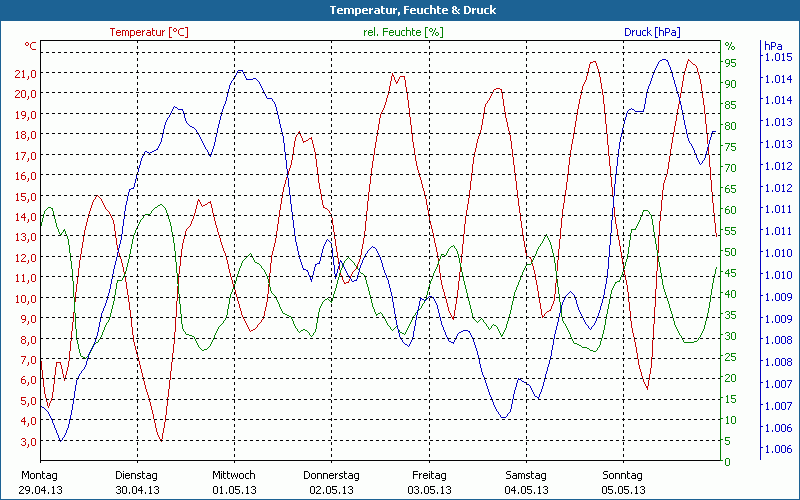Click the °C unit label on left axis
800x500 pixels.
pyautogui.click(x=31, y=46)
